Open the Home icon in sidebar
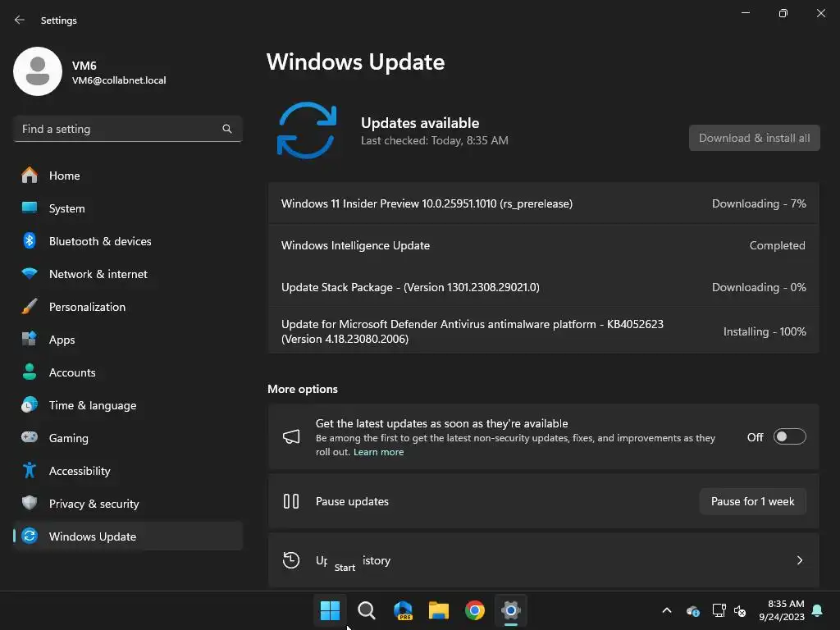This screenshot has width=840, height=630. click(30, 176)
